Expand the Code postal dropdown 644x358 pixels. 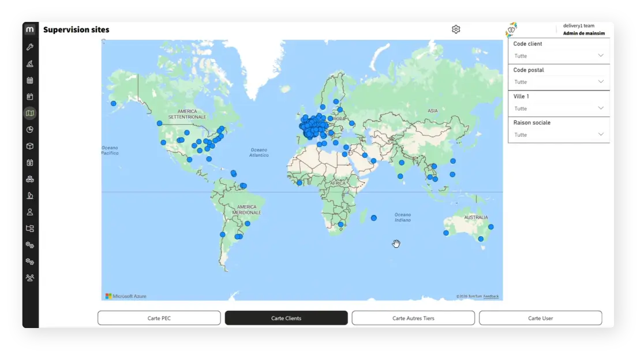[559, 82]
